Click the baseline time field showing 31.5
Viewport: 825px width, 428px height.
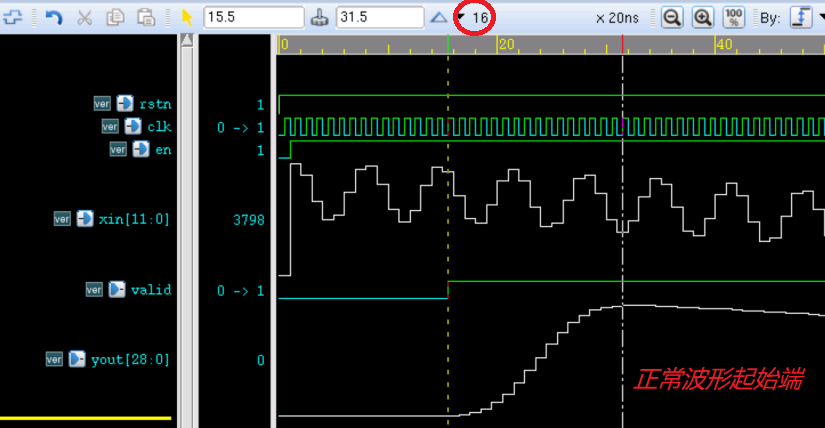coord(380,17)
